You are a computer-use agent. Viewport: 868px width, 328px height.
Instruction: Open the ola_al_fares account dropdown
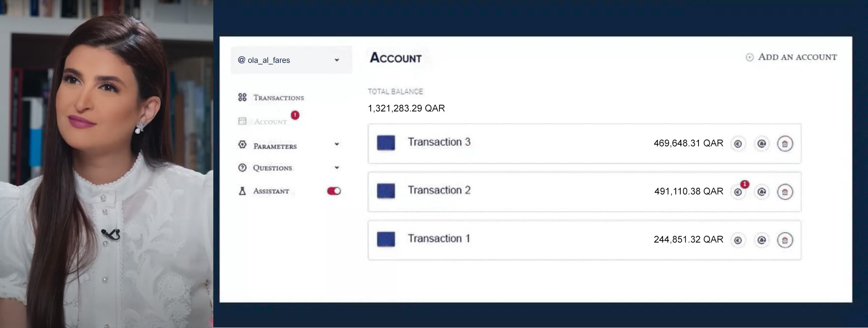[x=291, y=60]
